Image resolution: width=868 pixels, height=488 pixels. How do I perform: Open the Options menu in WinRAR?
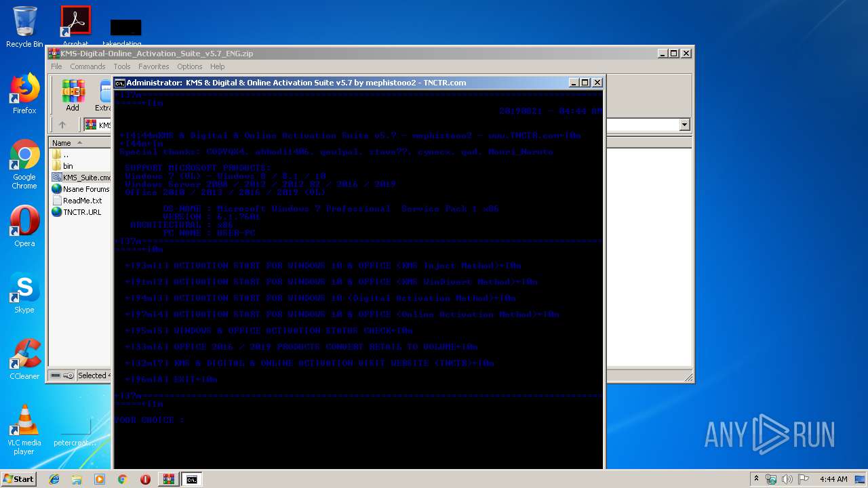[x=190, y=66]
